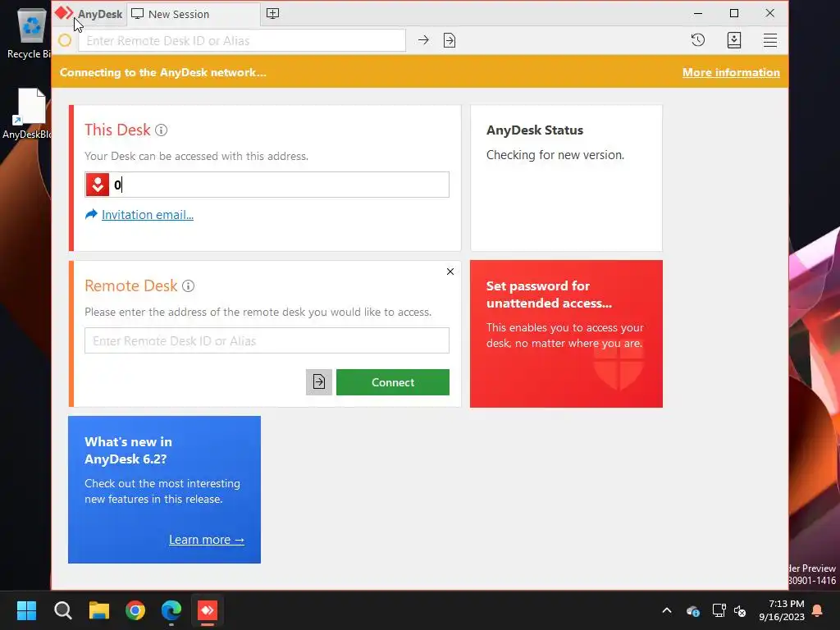Switch to the New Session tab

click(x=194, y=14)
